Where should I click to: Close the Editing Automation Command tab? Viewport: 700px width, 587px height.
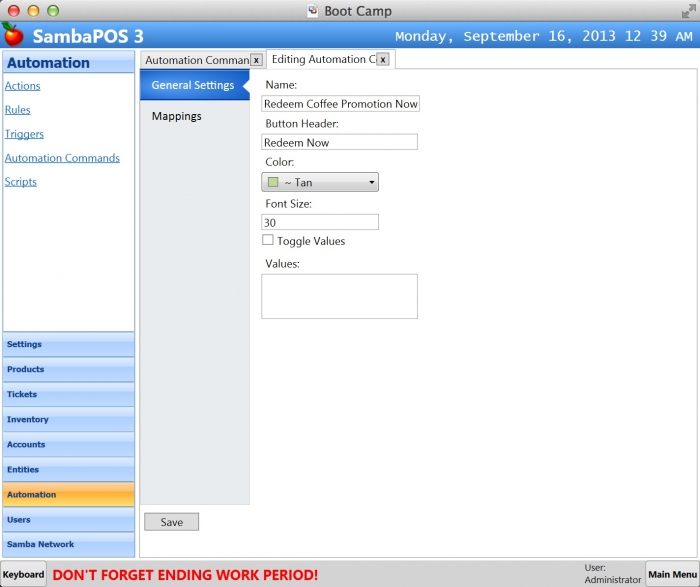382,60
